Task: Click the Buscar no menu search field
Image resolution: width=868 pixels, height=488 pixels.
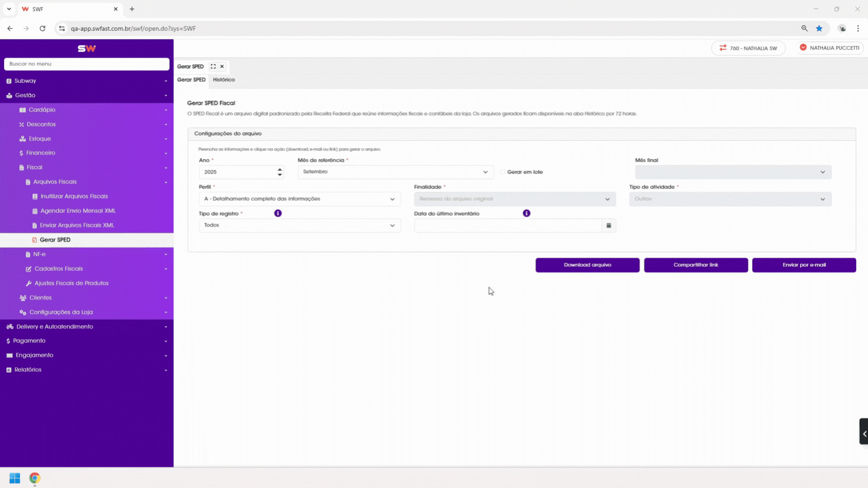Action: coord(87,64)
